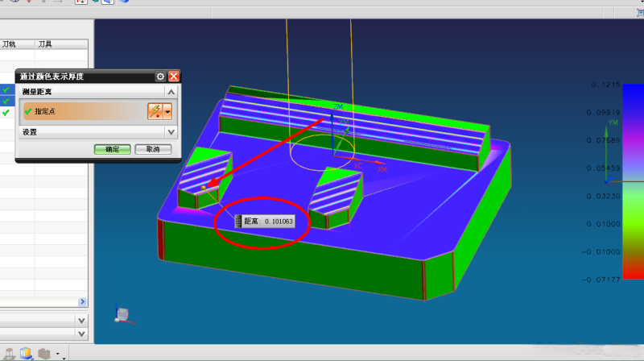Click the view triad cube icon
This screenshot has height=361, width=644.
pyautogui.click(x=122, y=313)
